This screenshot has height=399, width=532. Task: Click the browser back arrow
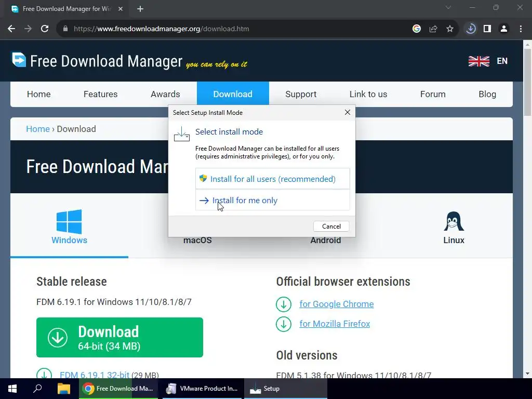pos(11,29)
